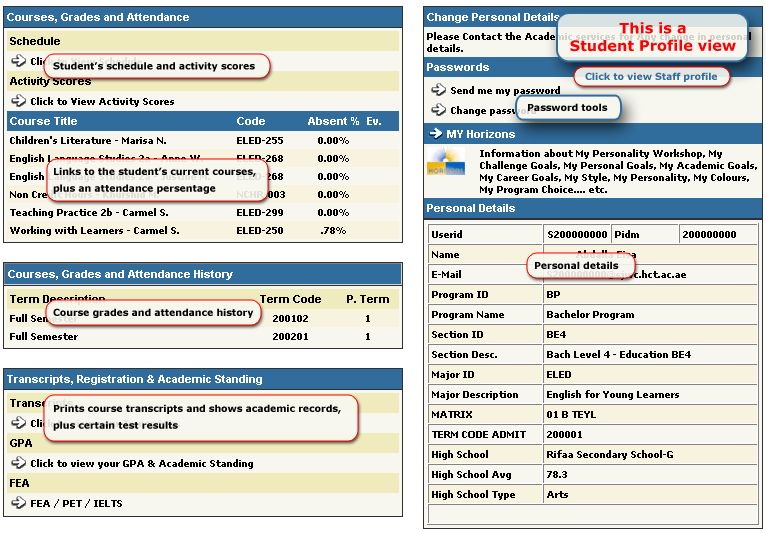Click the ELED-255 course code
Viewport: 766px width, 533px height.
[x=260, y=141]
